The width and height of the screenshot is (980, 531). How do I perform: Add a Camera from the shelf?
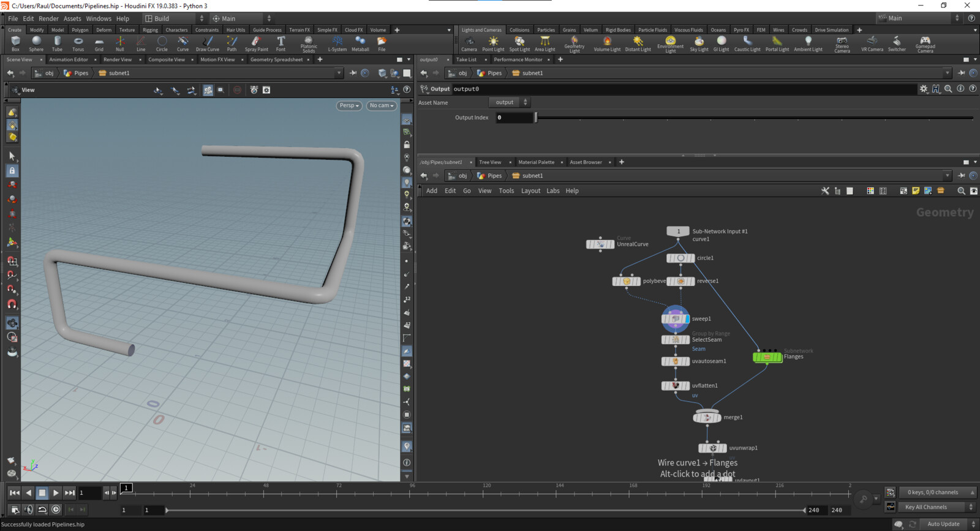tap(469, 43)
